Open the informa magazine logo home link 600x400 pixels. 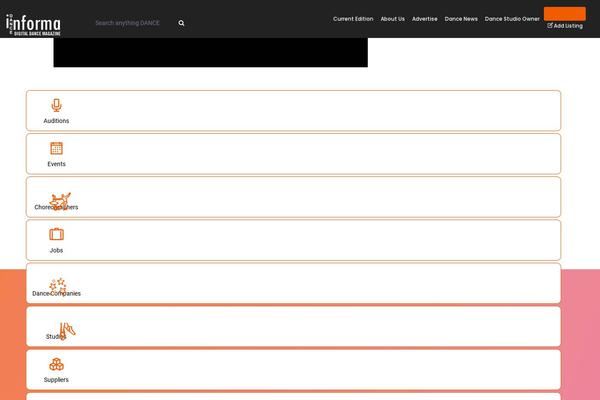click(x=33, y=24)
